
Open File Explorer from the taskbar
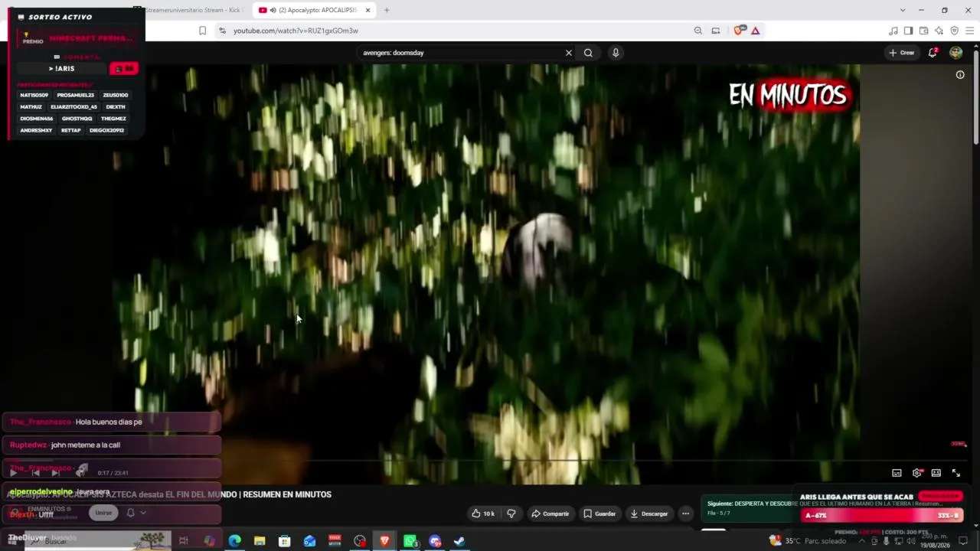point(260,541)
